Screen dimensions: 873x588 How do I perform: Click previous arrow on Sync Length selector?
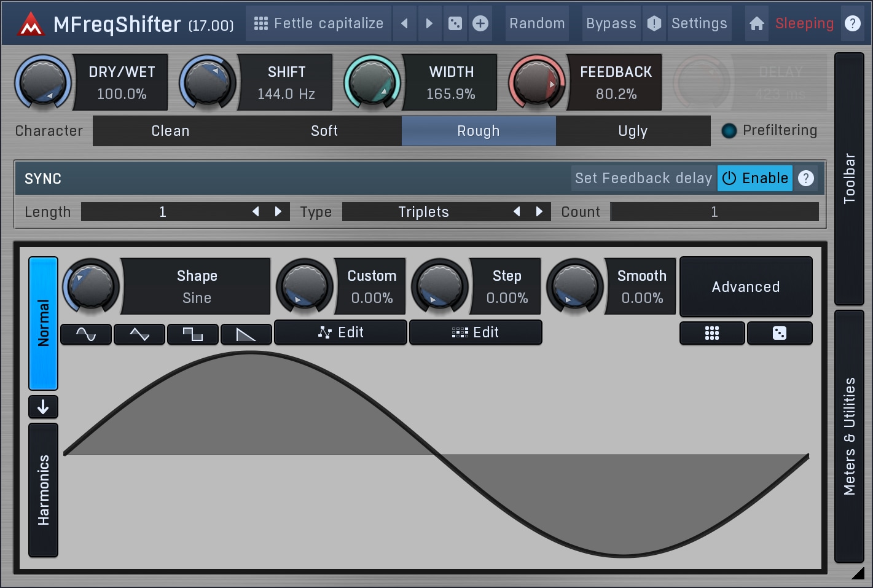pyautogui.click(x=256, y=212)
